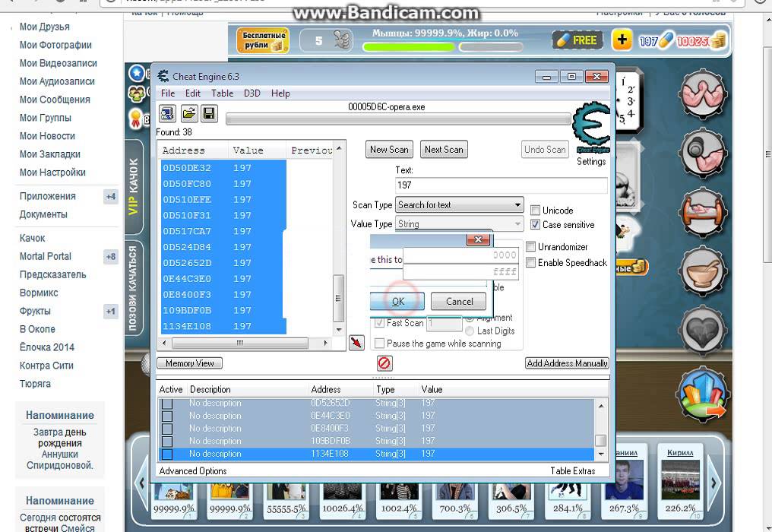Image resolution: width=772 pixels, height=532 pixels.
Task: Toggle the Fast Scan checkbox
Action: [x=379, y=323]
